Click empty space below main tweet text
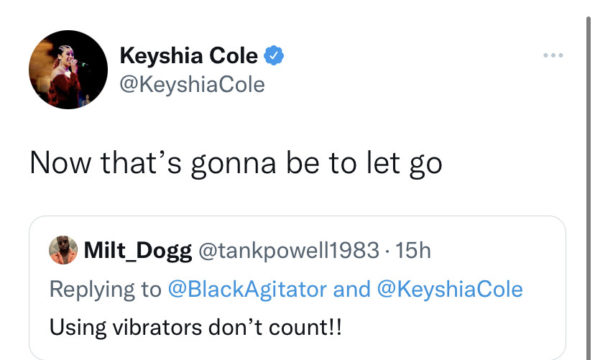This screenshot has width=595, height=360. coord(296,197)
